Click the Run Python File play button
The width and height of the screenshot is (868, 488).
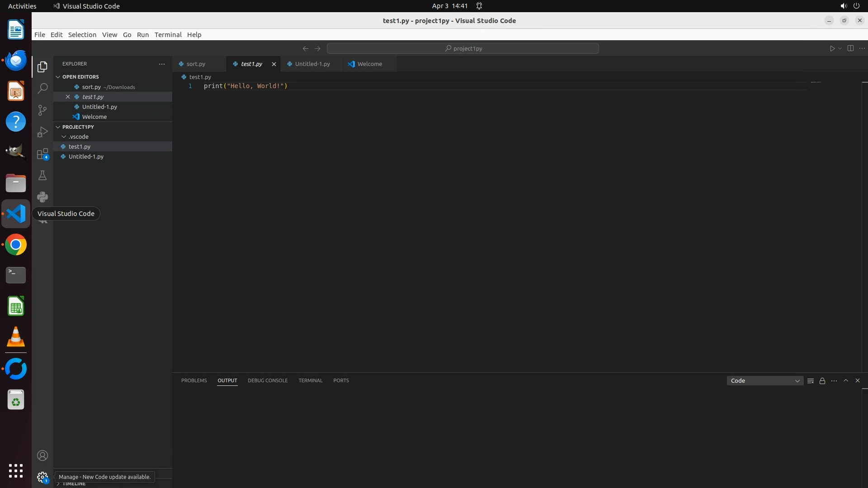pos(832,48)
